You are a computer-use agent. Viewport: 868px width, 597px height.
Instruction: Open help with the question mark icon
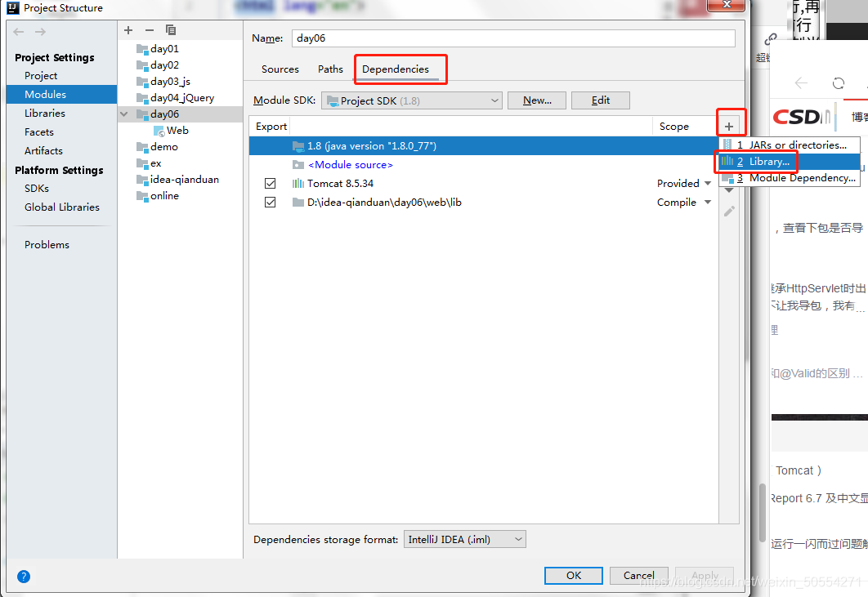[x=23, y=577]
